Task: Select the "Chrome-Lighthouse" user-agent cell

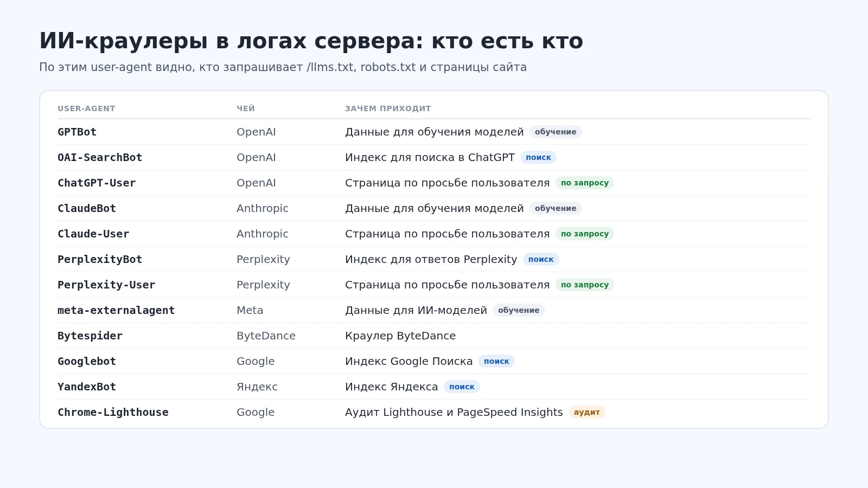Action: (113, 412)
